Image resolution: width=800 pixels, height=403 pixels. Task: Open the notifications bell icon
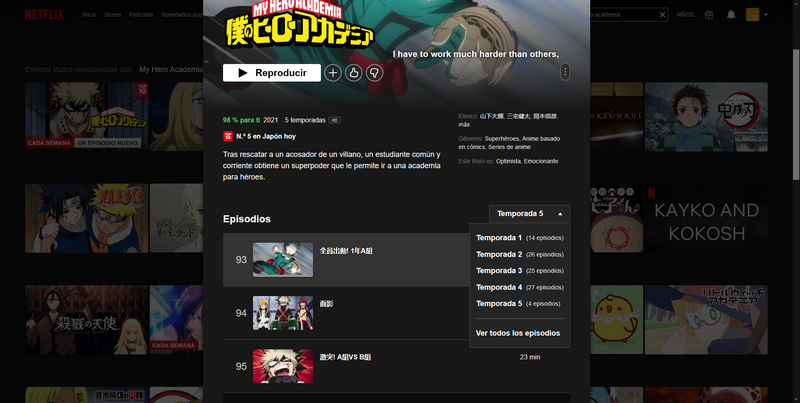pyautogui.click(x=731, y=14)
